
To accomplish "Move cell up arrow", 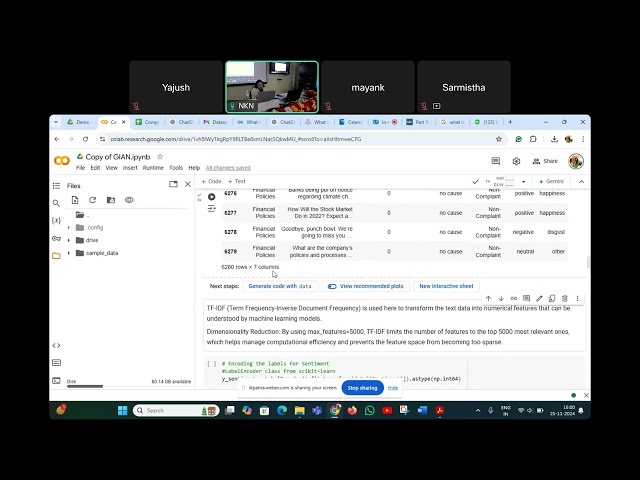I will point(489,298).
